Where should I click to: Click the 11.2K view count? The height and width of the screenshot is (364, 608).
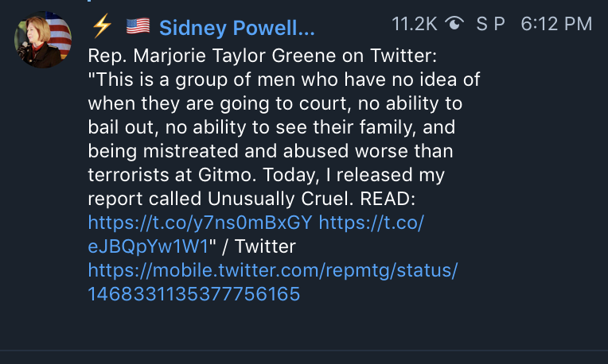coord(415,25)
